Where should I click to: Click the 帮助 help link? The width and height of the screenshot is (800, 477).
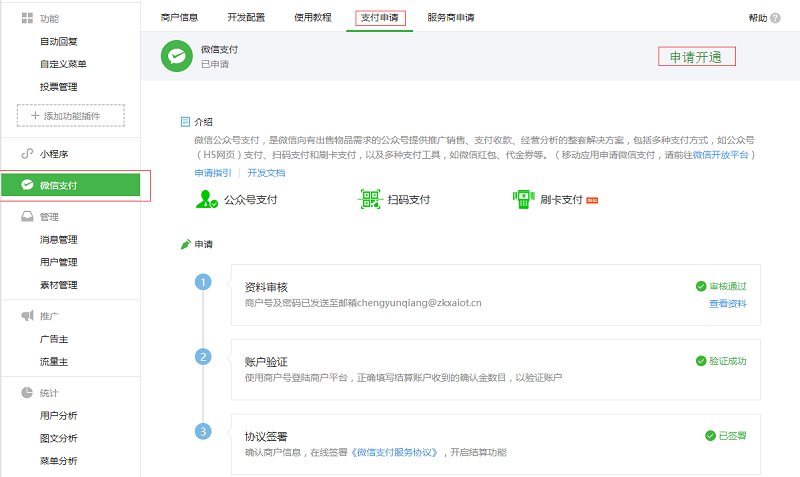tap(758, 18)
